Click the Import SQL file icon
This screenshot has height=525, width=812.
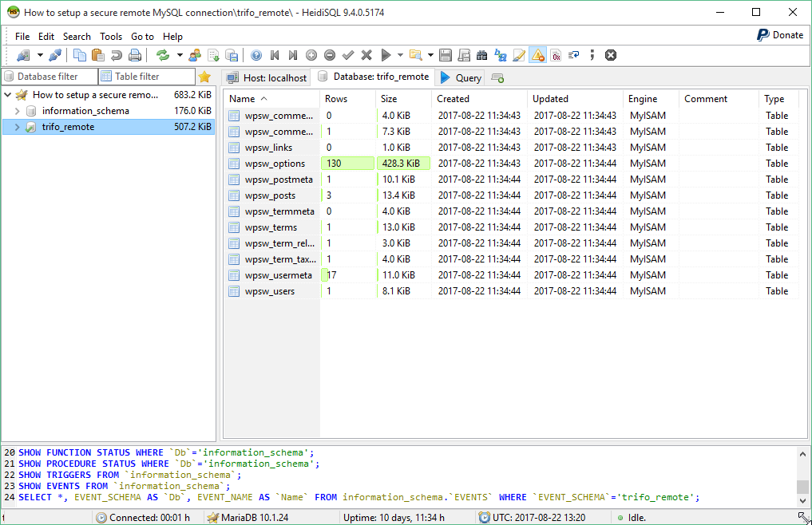click(x=213, y=55)
